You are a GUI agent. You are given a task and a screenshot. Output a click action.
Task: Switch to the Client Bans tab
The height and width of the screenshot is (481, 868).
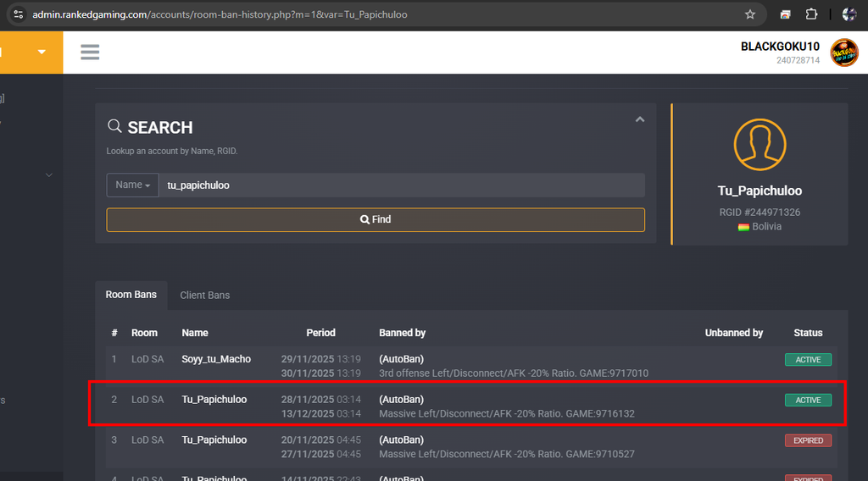pyautogui.click(x=205, y=296)
